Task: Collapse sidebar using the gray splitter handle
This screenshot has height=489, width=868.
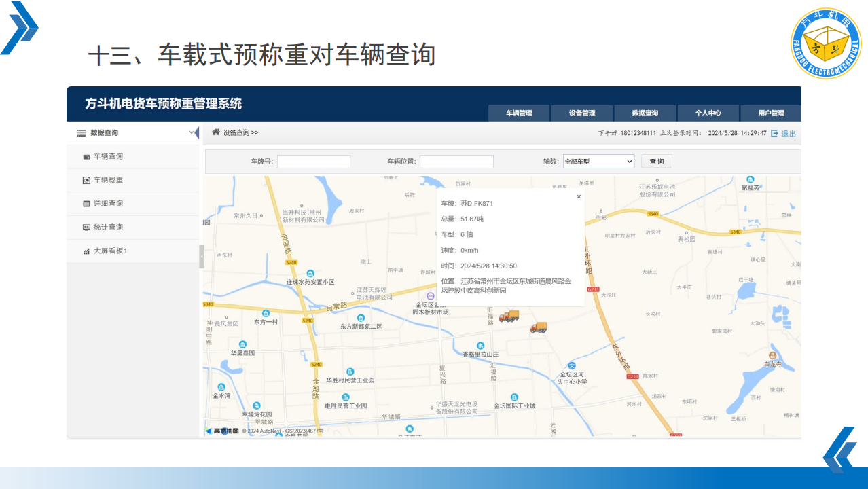Action: (201, 257)
